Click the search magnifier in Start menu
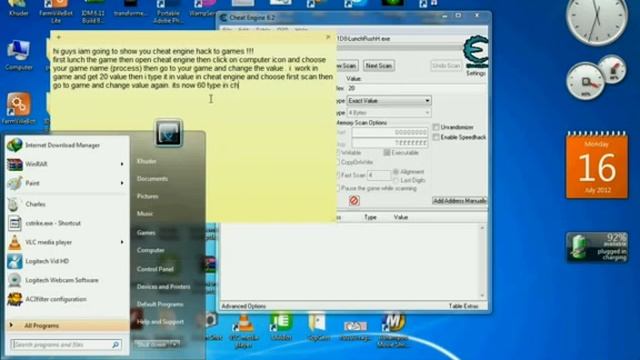Viewport: 640px width, 360px height. click(x=116, y=345)
